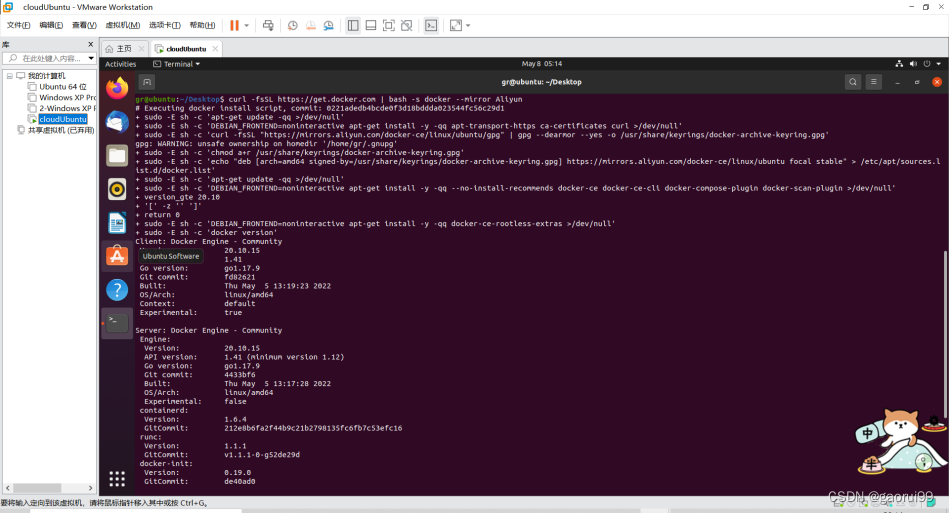Open the snapshot manager icon
949x514 pixels.
click(x=329, y=25)
